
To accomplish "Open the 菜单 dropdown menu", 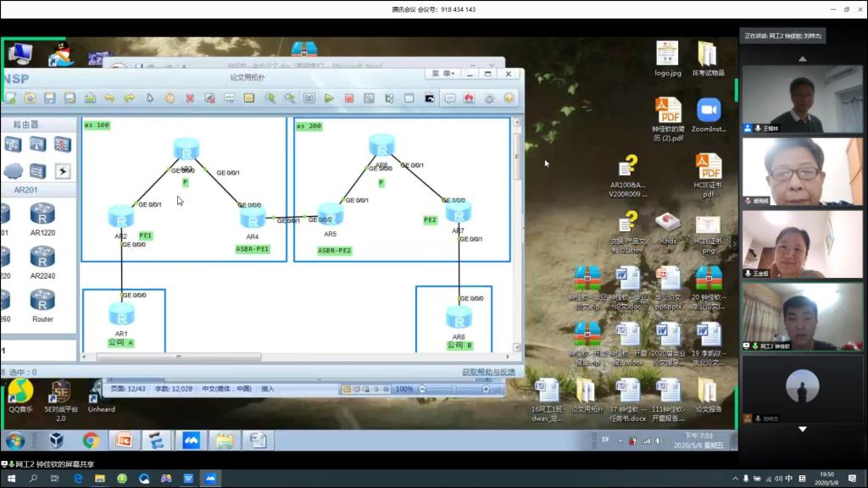I will pyautogui.click(x=441, y=74).
